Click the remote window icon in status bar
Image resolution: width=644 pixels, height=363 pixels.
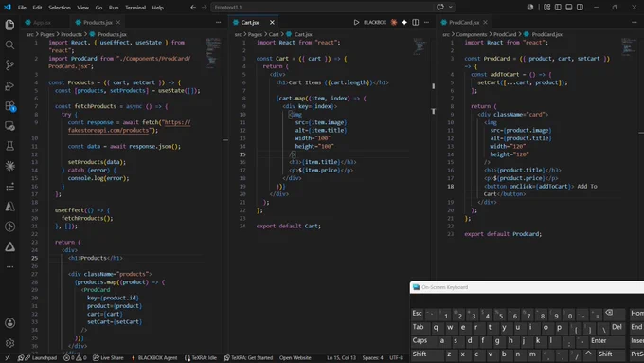click(7, 358)
